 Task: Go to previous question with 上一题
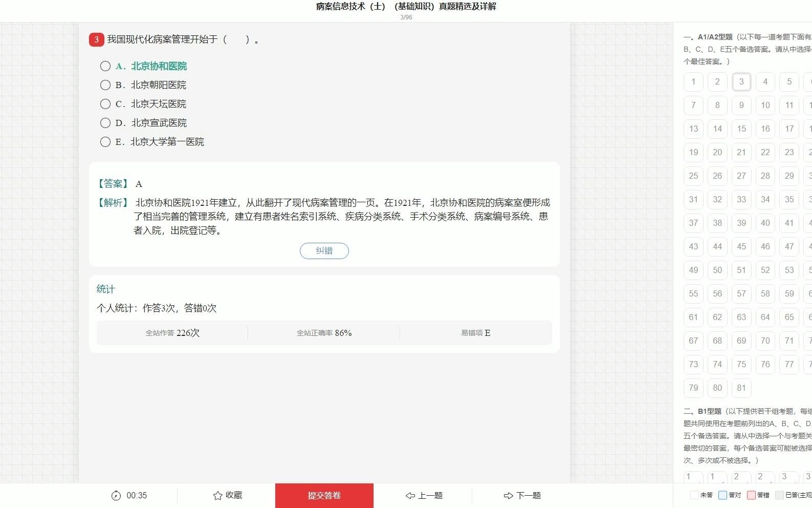(424, 496)
